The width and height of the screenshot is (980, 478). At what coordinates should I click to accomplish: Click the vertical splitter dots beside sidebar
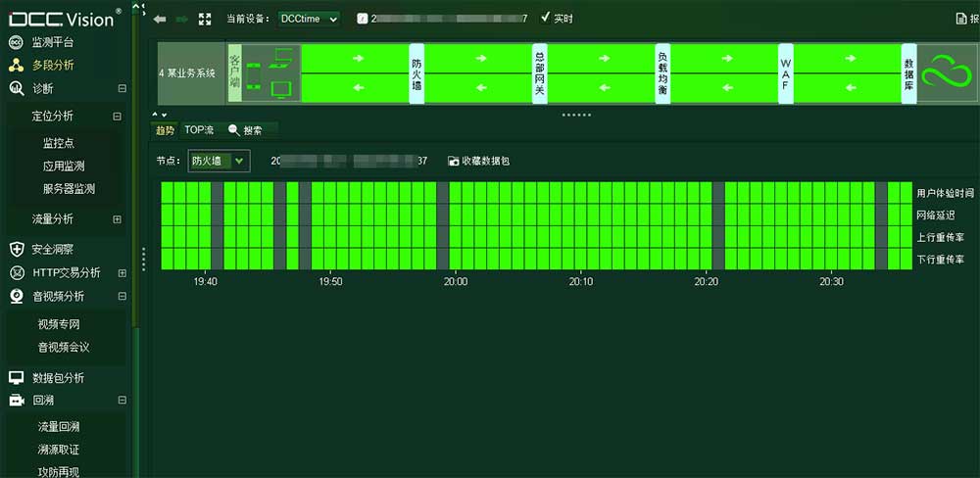pyautogui.click(x=144, y=259)
